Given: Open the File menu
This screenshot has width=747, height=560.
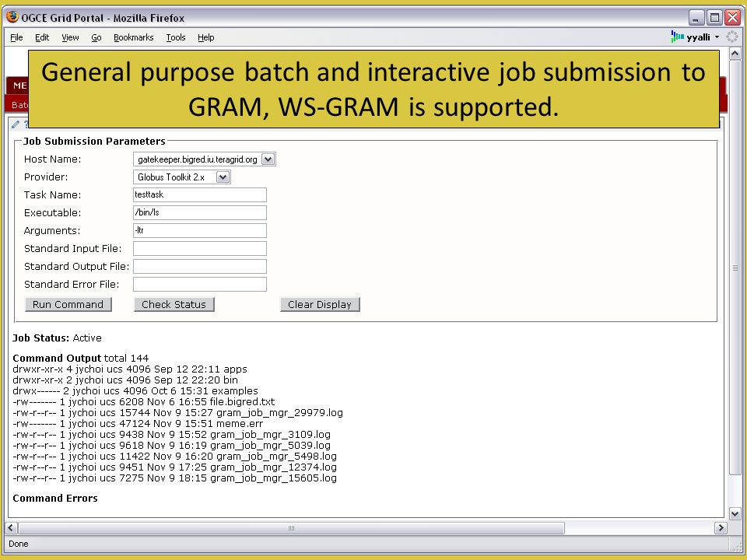Looking at the screenshot, I should [x=16, y=37].
